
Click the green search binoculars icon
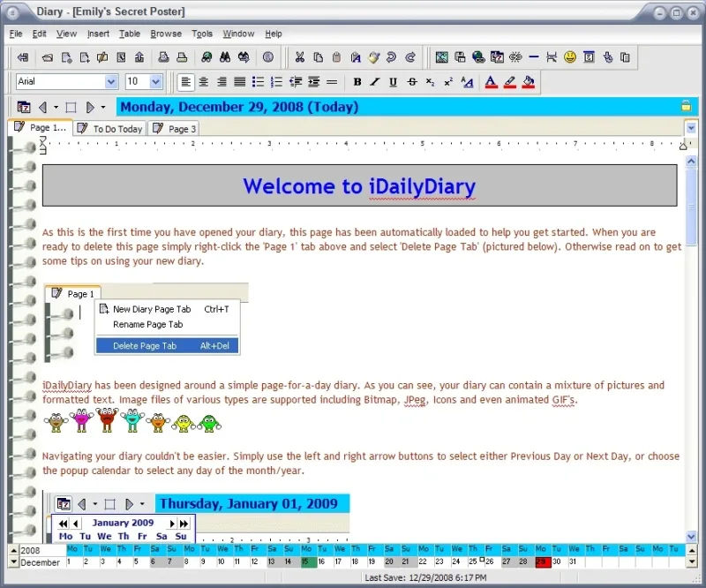(x=207, y=57)
